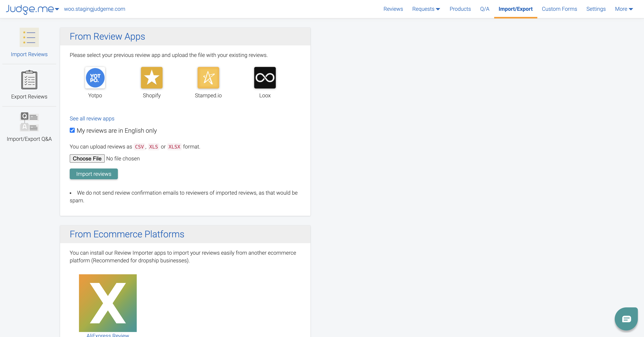
Task: Click the Shopify label
Action: 152,95
